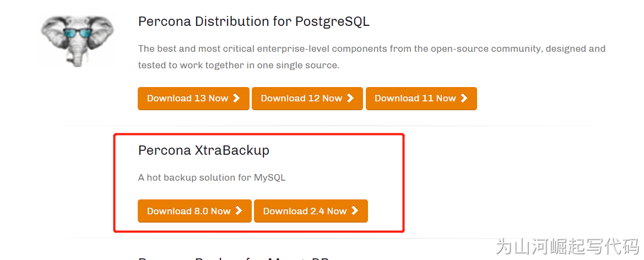Download XtraBackup 8.0 now
The image size is (644, 260).
(194, 211)
